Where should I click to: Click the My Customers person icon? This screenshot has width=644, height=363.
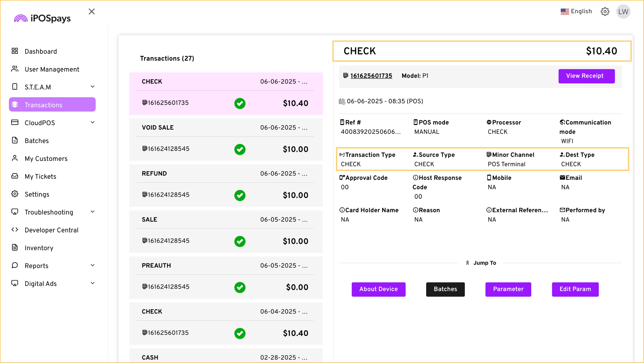coord(15,158)
